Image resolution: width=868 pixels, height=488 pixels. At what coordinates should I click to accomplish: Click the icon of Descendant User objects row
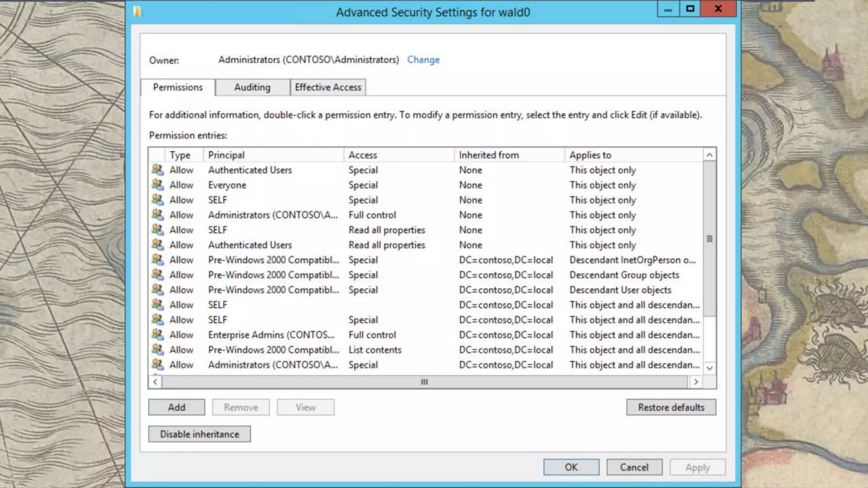pyautogui.click(x=158, y=290)
